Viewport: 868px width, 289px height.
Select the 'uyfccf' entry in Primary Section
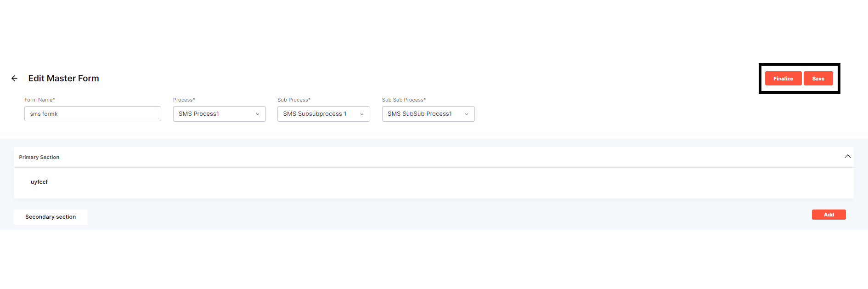pyautogui.click(x=39, y=182)
